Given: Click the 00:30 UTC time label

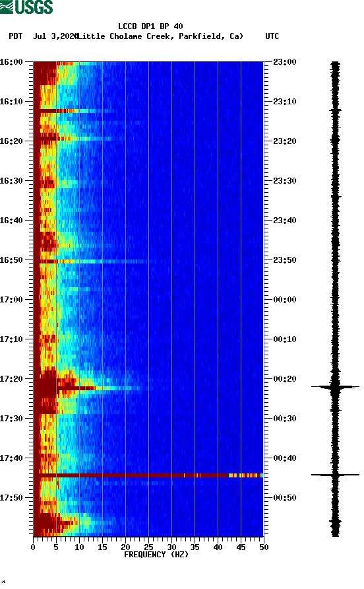Looking at the screenshot, I should (285, 419).
